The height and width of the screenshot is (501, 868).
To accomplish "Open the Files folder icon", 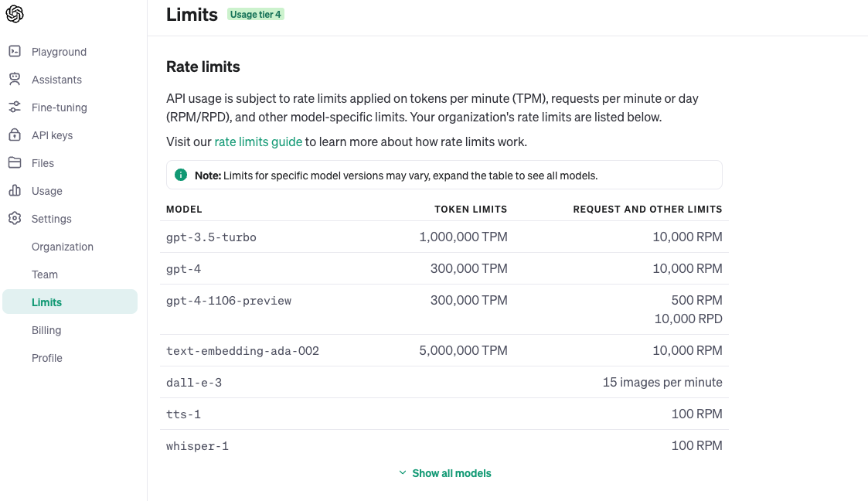I will tap(15, 163).
